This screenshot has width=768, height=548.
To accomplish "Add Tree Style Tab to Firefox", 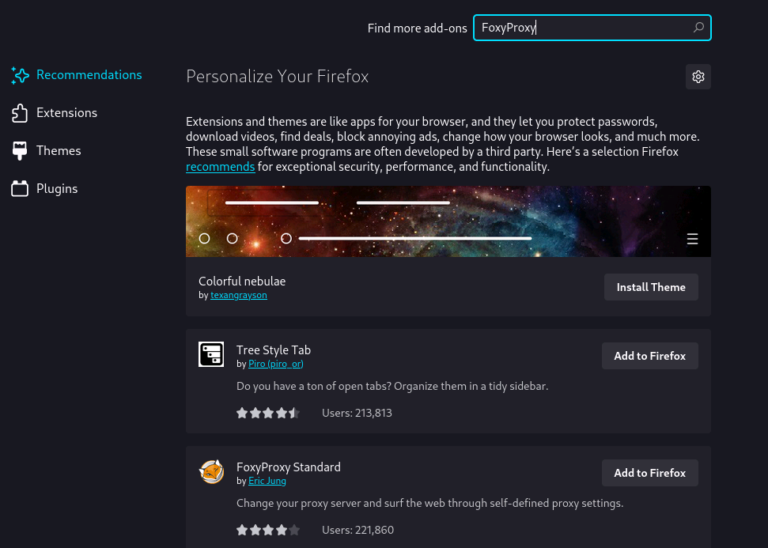I will (649, 356).
